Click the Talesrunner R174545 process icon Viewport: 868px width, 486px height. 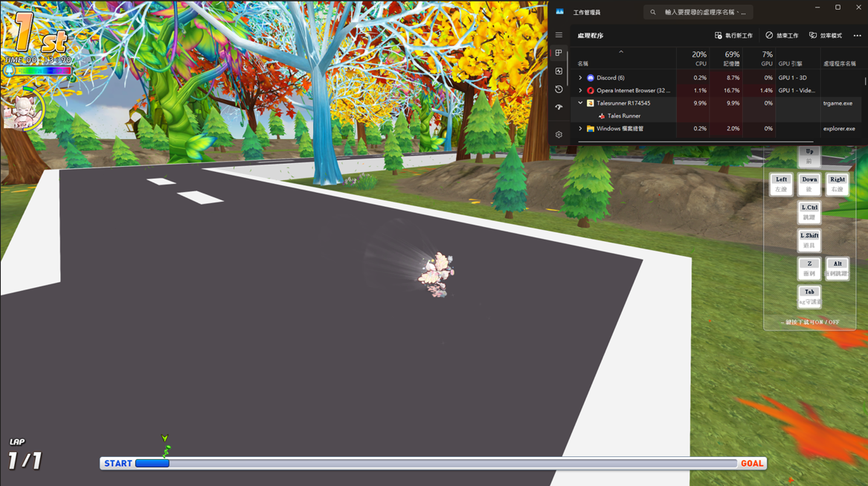[590, 103]
